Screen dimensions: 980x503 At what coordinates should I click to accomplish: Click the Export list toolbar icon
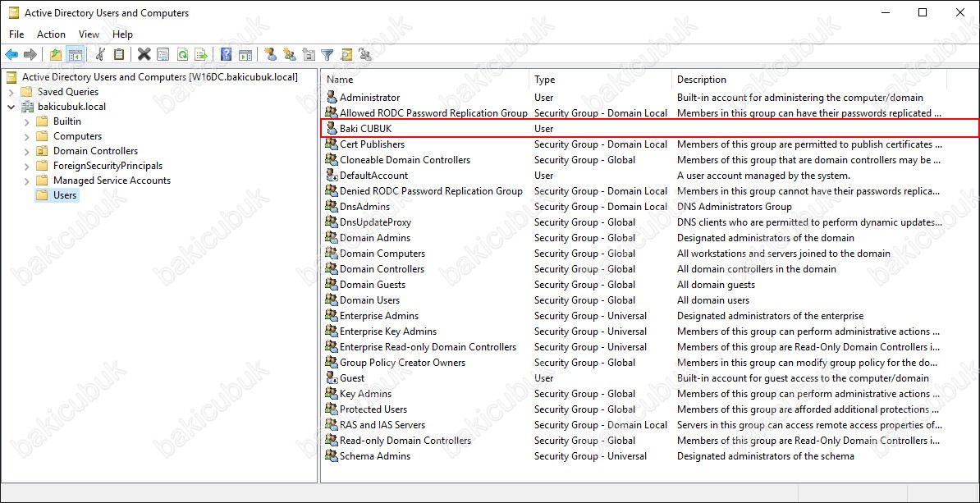[201, 55]
